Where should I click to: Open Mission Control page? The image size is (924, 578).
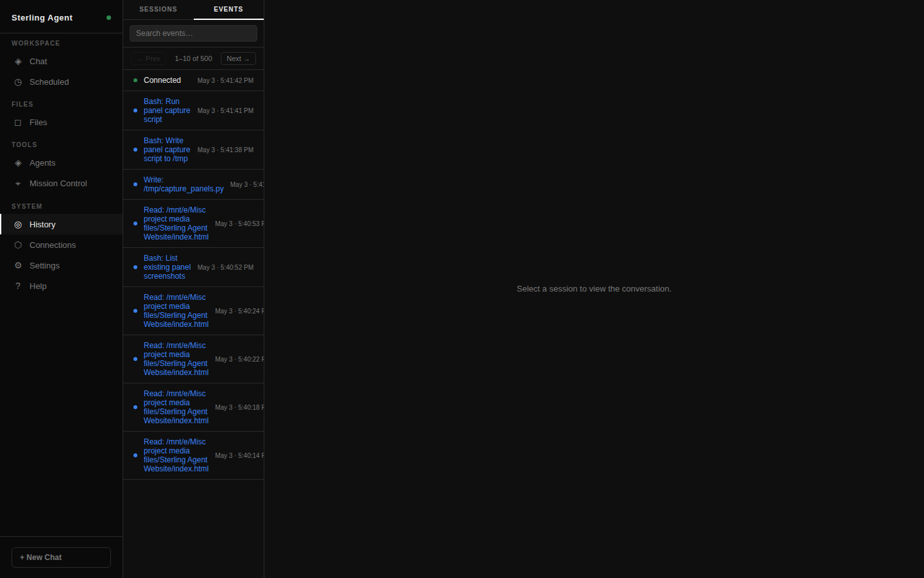pos(61,184)
